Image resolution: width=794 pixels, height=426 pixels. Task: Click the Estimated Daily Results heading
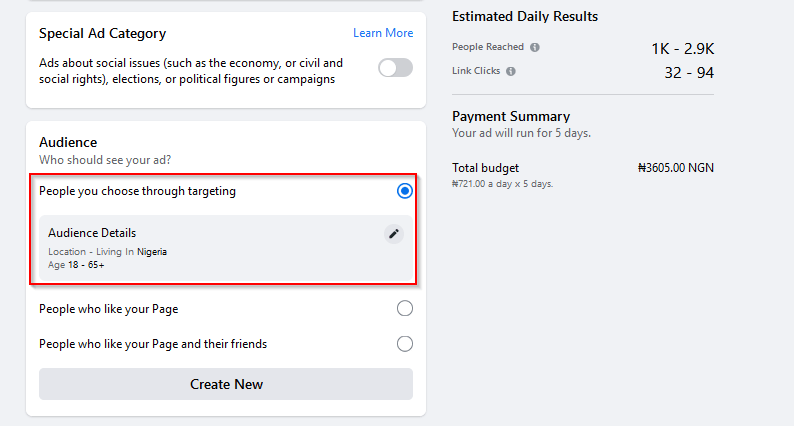525,17
